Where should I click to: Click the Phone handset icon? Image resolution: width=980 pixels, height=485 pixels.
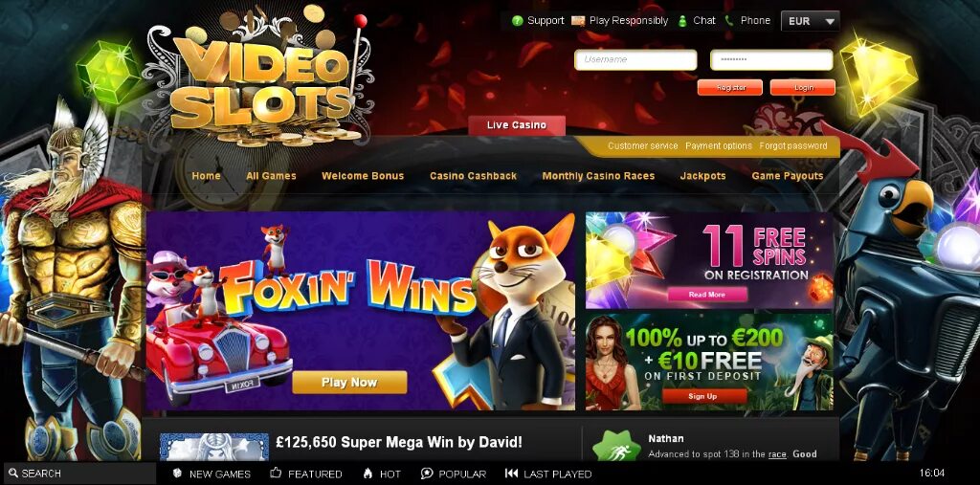coord(728,21)
